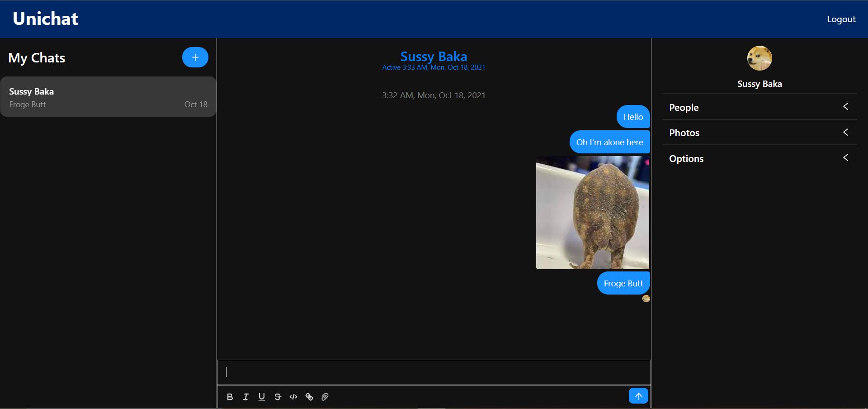The width and height of the screenshot is (868, 409).
Task: Click the Sussy Baka doge avatar
Action: point(759,58)
